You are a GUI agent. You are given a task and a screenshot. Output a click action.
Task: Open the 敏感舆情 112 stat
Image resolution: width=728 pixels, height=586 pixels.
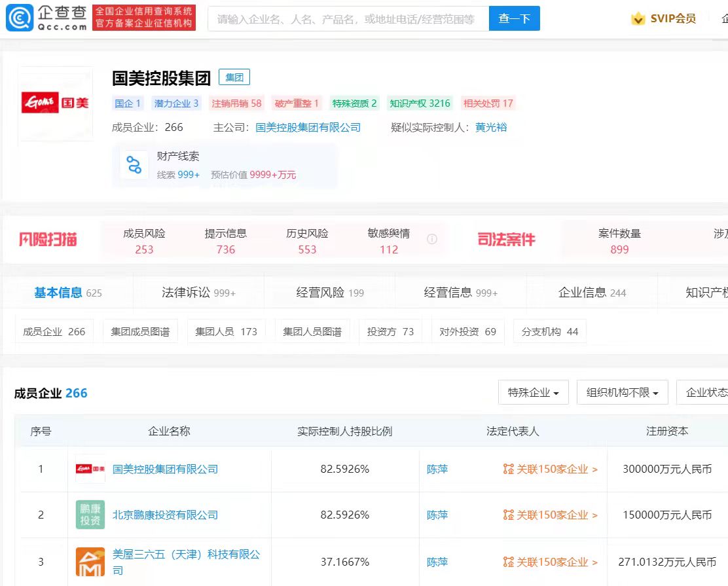pyautogui.click(x=389, y=241)
